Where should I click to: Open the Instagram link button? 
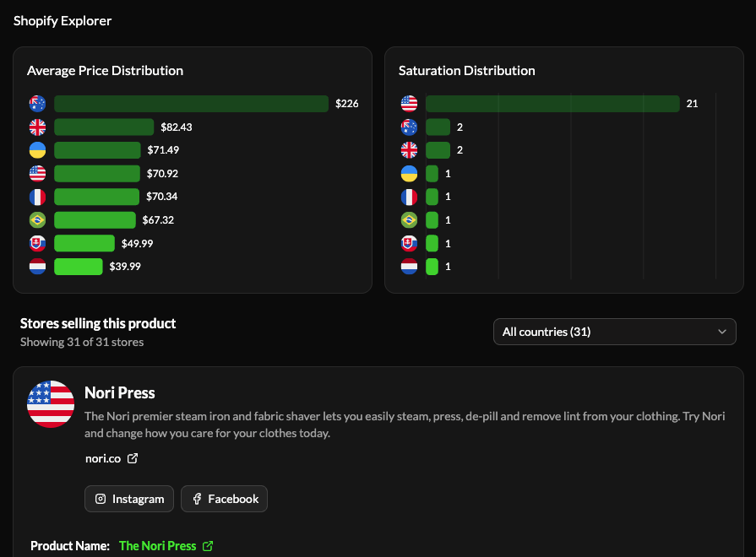click(129, 499)
